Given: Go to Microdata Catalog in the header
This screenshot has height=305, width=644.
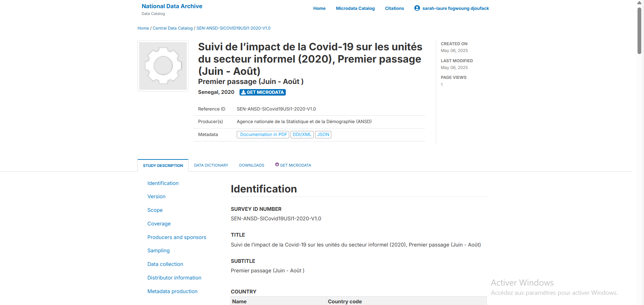Looking at the screenshot, I should tap(355, 9).
